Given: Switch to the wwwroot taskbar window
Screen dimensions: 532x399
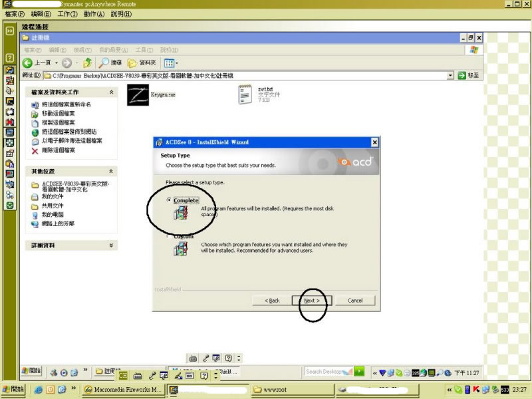Looking at the screenshot, I should 292,390.
